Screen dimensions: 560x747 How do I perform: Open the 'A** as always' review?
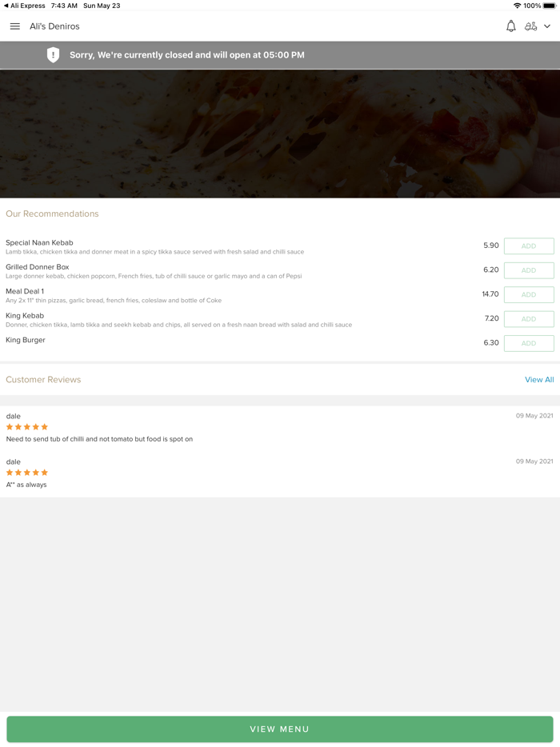point(26,485)
